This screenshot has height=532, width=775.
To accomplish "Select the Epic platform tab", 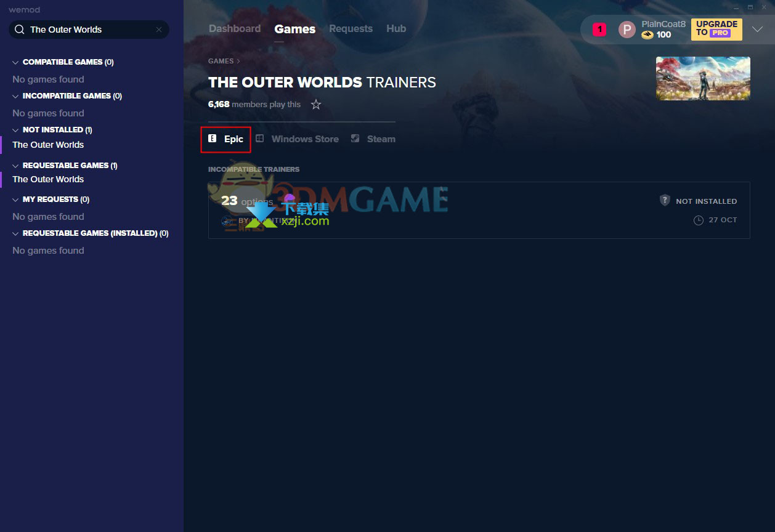I will pyautogui.click(x=226, y=139).
